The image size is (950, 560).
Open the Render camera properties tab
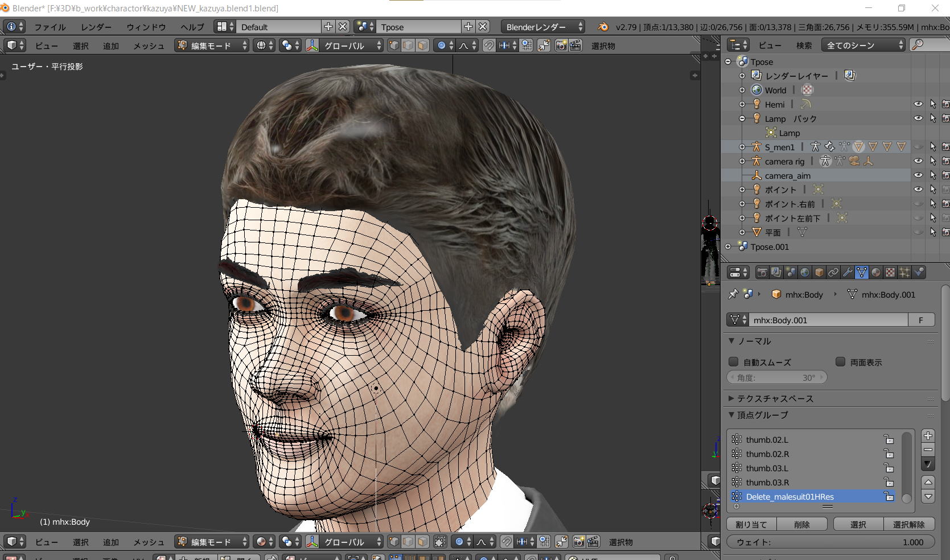point(762,273)
